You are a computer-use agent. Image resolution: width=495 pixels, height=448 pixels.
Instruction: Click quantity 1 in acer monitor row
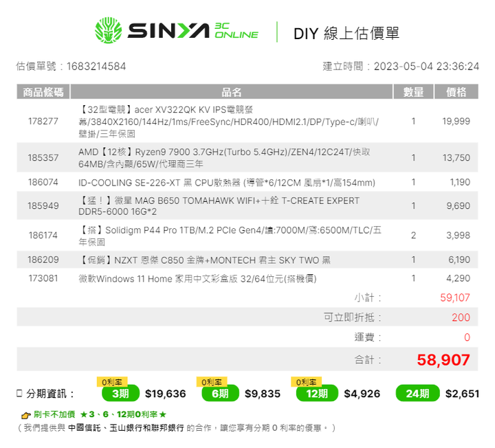(414, 121)
